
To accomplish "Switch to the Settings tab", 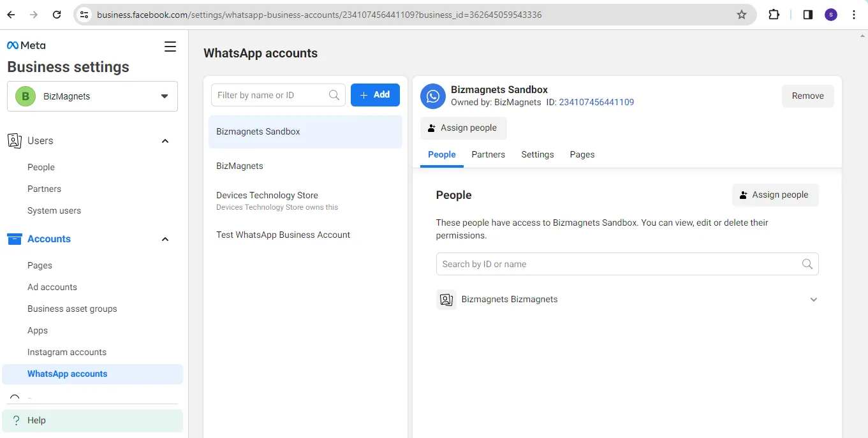I will tap(538, 154).
